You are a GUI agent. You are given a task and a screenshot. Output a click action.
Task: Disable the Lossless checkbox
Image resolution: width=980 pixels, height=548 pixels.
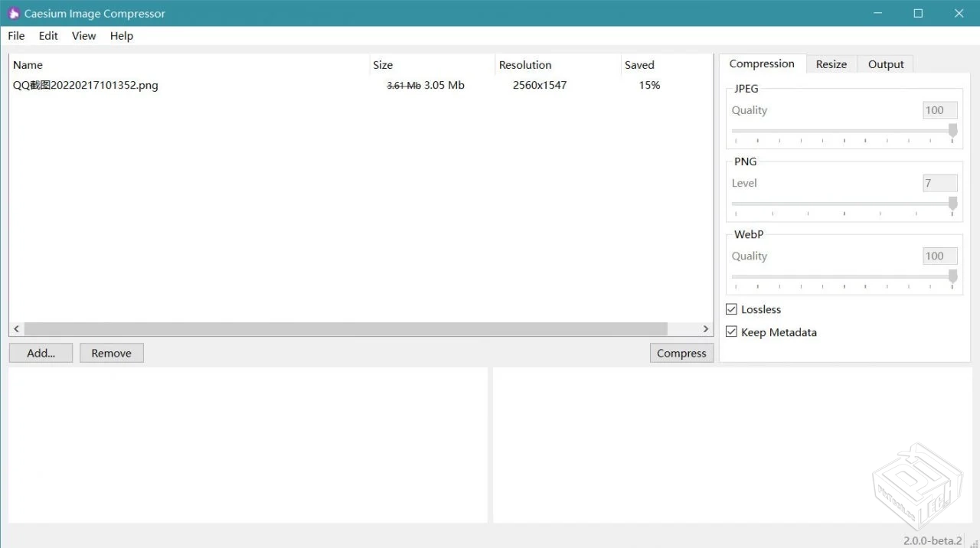click(732, 309)
